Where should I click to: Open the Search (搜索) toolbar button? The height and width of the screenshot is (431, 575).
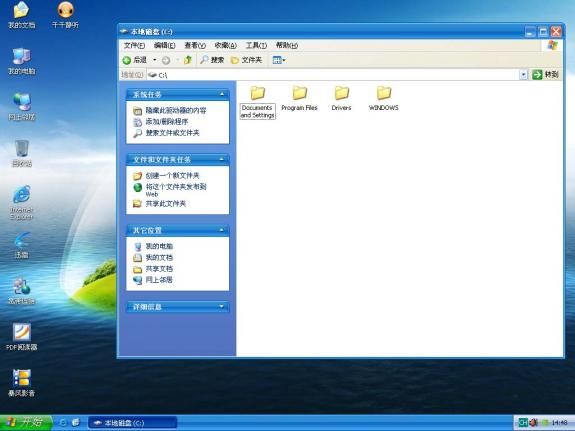pyautogui.click(x=212, y=60)
